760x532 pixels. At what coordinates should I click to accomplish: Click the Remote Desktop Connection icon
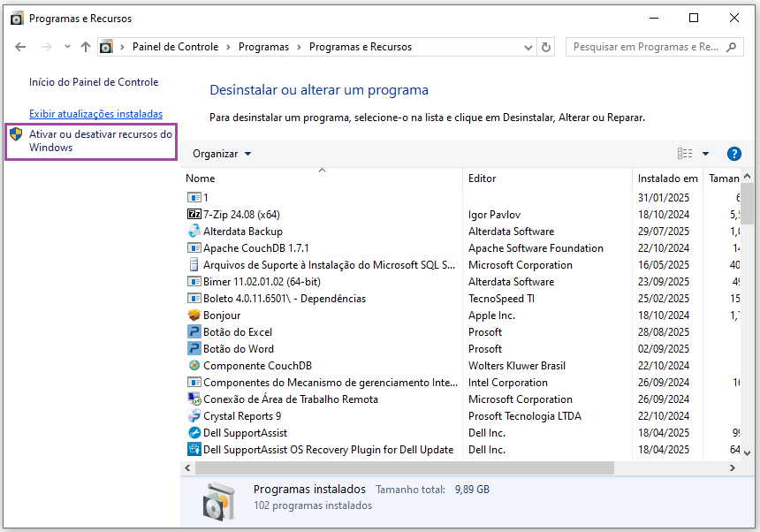pos(194,399)
